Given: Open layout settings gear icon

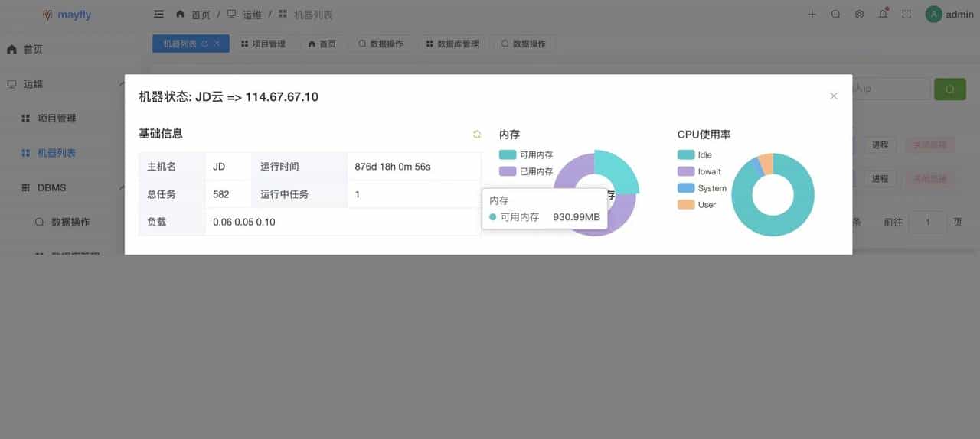Looking at the screenshot, I should pyautogui.click(x=860, y=15).
